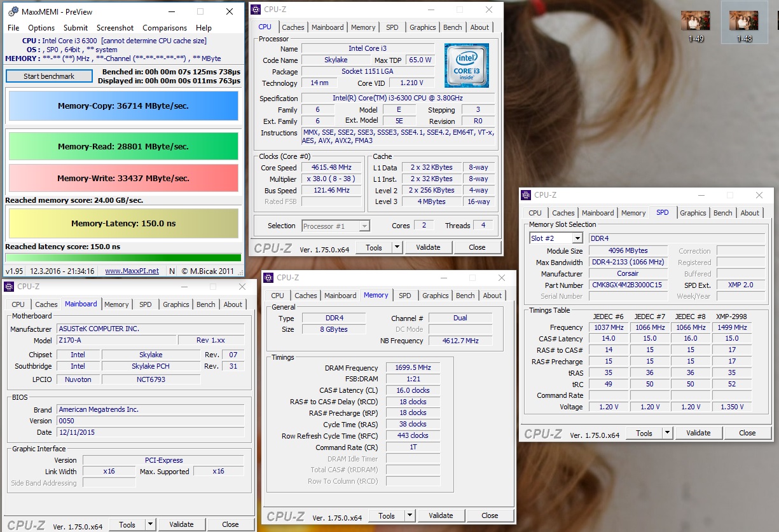Open the Options menu in MaxxMEM
The width and height of the screenshot is (779, 532).
click(x=41, y=28)
